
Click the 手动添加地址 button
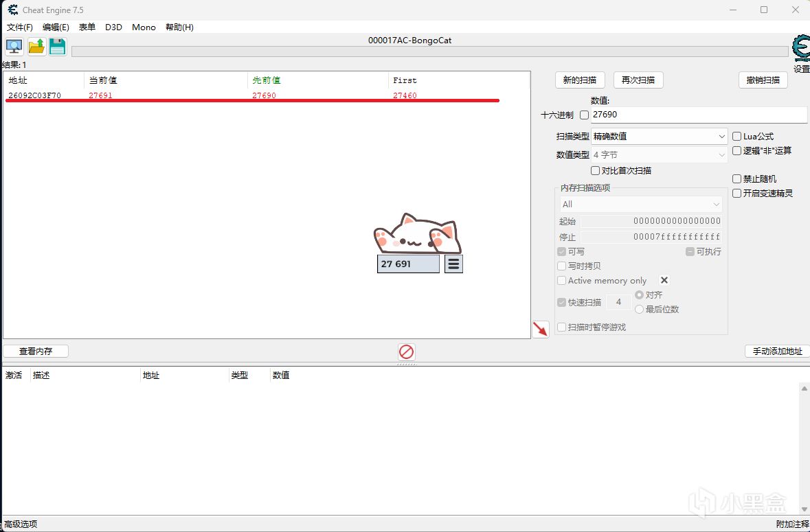(778, 351)
